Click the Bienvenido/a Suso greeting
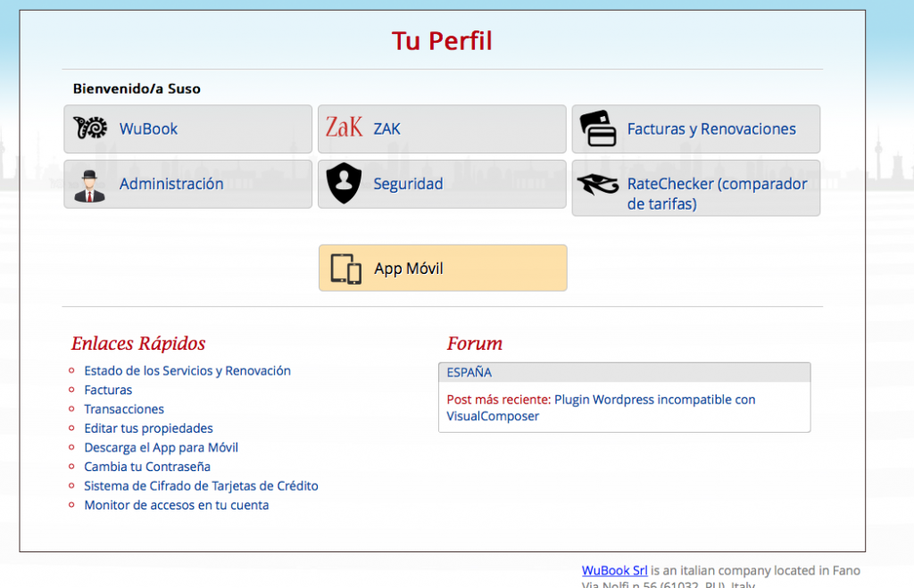 (x=137, y=88)
